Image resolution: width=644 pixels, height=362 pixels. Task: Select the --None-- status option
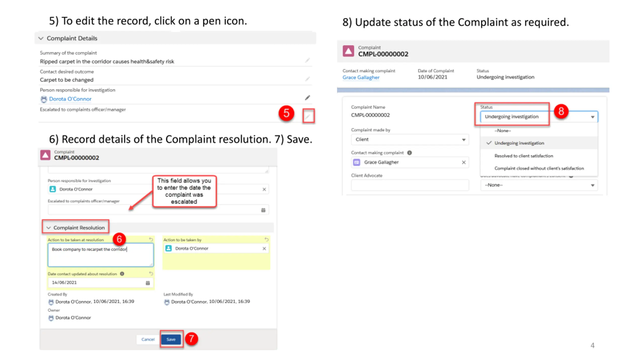point(502,131)
